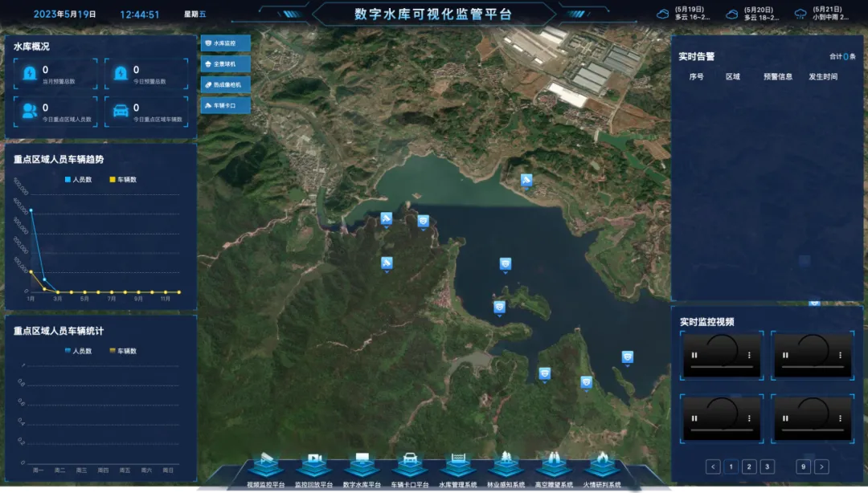868x493 pixels.
Task: Open the 数字水库平台 monitor icon
Action: [362, 463]
